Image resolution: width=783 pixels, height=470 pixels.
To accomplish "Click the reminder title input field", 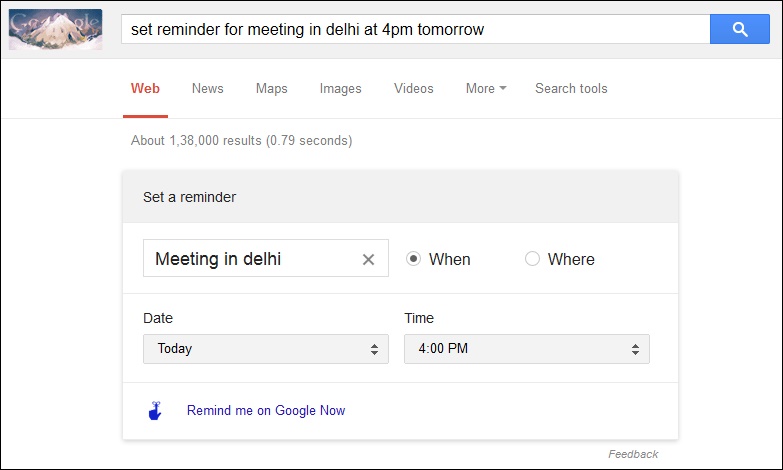I will (x=266, y=258).
